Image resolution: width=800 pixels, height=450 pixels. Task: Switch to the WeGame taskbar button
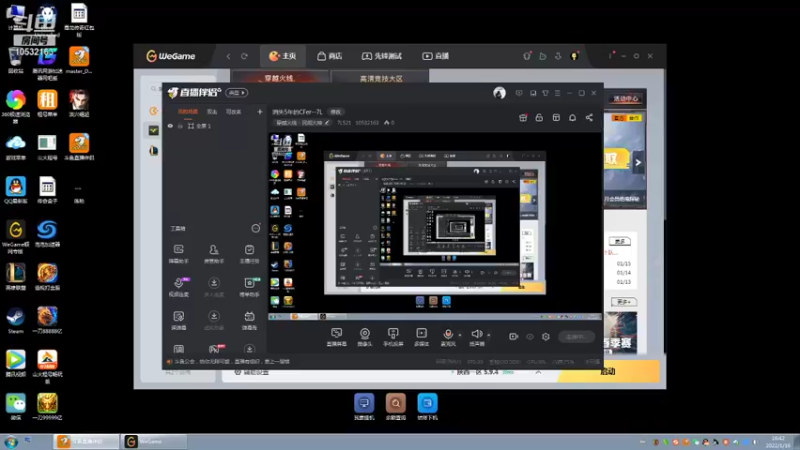[x=154, y=441]
